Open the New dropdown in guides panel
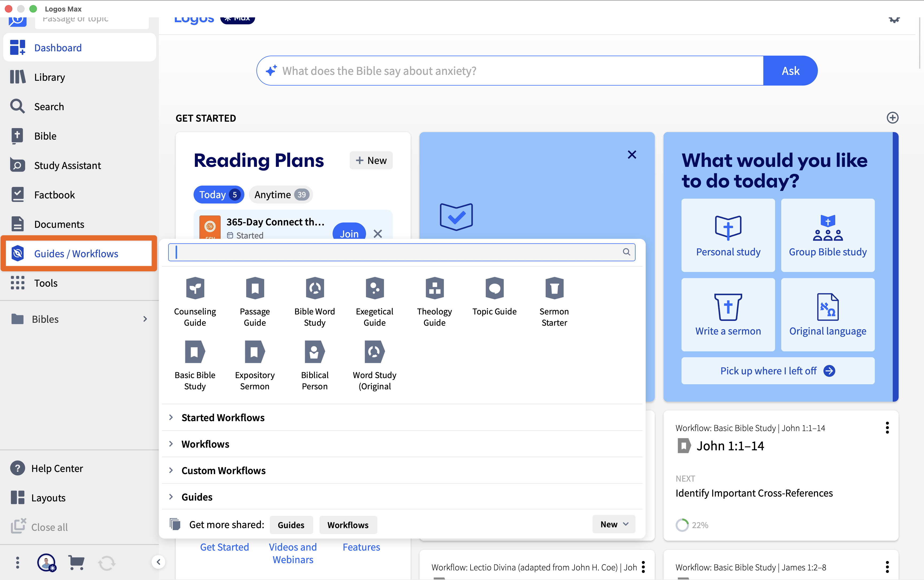 coord(614,524)
